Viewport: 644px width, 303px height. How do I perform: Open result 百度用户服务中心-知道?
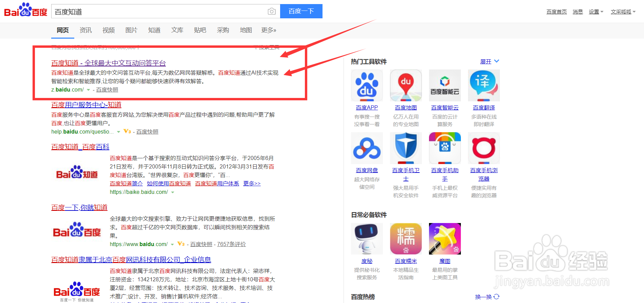click(x=86, y=105)
